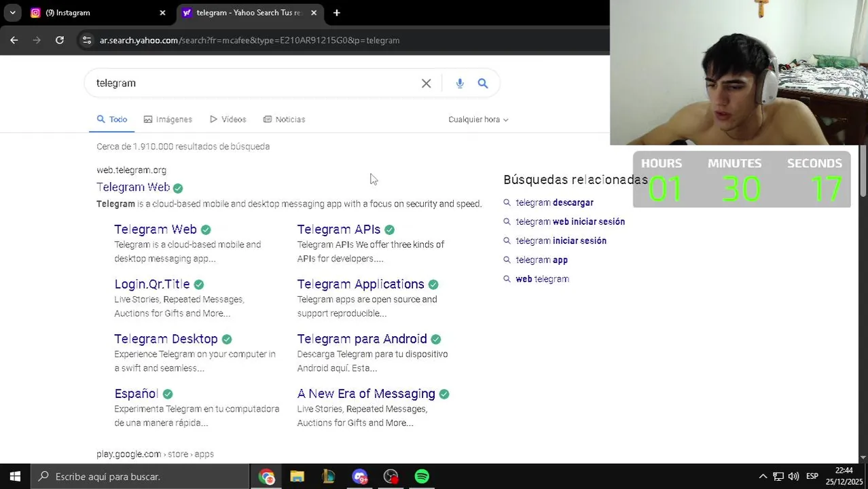Open Chrome from the taskbar
This screenshot has height=489, width=868.
pos(266,477)
